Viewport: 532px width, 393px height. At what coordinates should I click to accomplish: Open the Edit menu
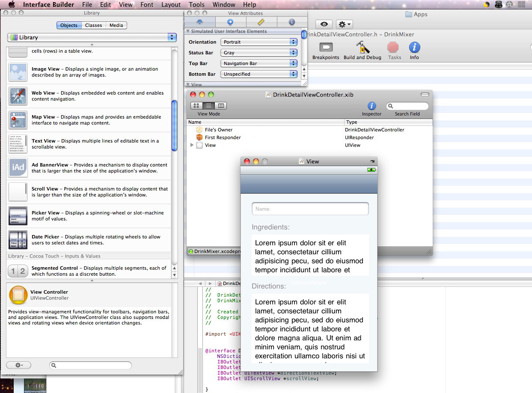tap(105, 5)
